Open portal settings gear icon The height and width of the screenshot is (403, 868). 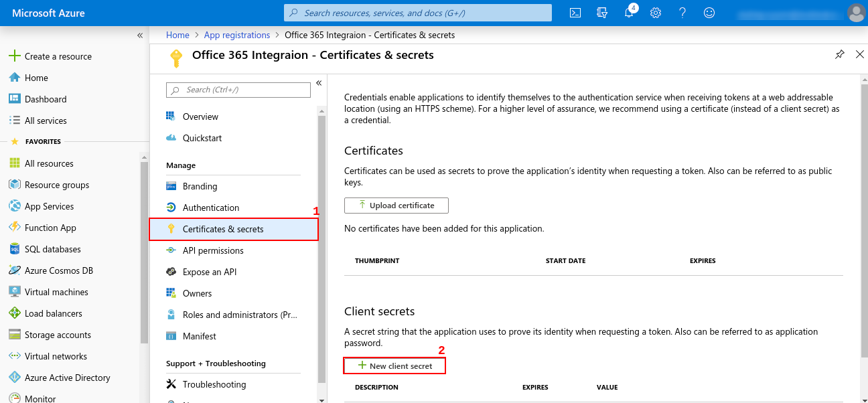pos(656,13)
